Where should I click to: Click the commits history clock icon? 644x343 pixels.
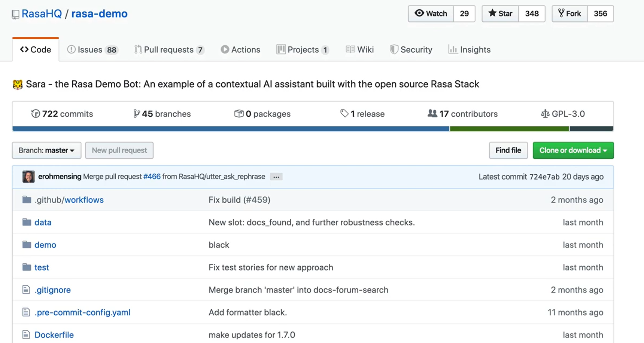click(36, 114)
